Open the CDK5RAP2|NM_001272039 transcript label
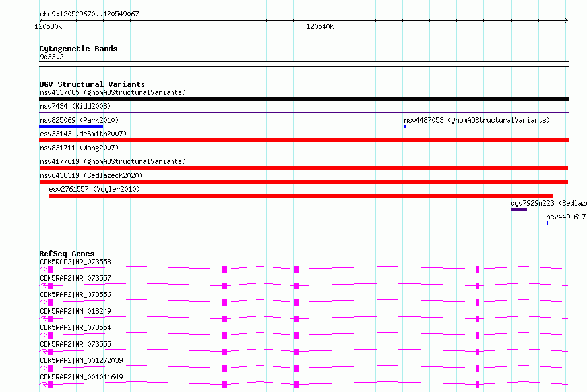Image resolution: width=587 pixels, height=392 pixels. (81, 360)
